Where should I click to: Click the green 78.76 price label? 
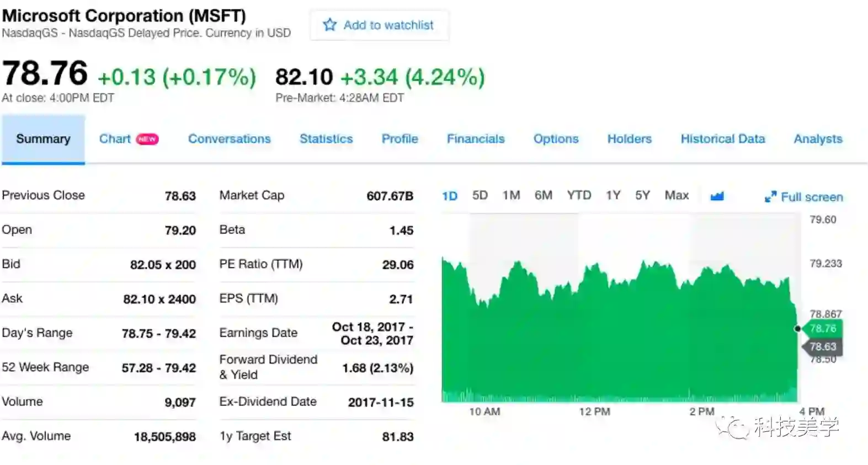[823, 329]
